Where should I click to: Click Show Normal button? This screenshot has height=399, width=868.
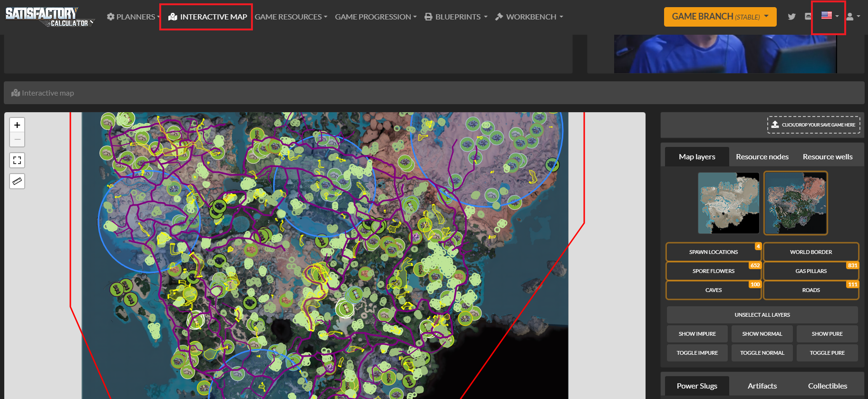(762, 334)
